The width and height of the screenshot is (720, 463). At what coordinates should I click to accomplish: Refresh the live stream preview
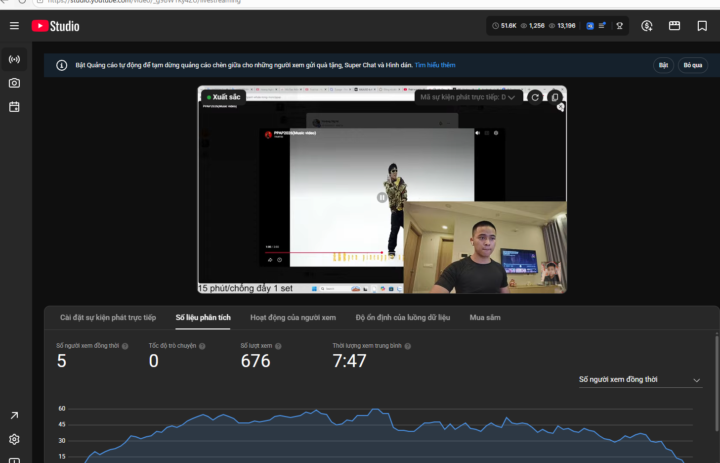pos(535,97)
